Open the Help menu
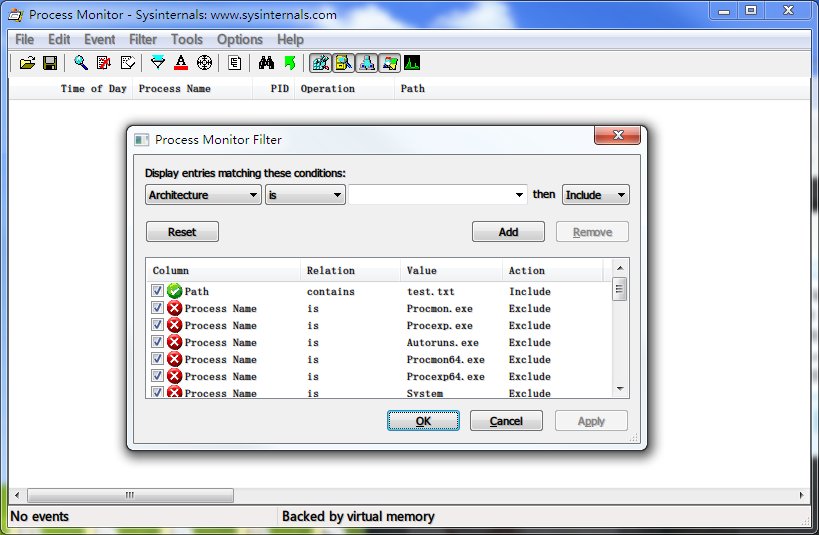Viewport: 819px width, 535px height. coord(290,40)
